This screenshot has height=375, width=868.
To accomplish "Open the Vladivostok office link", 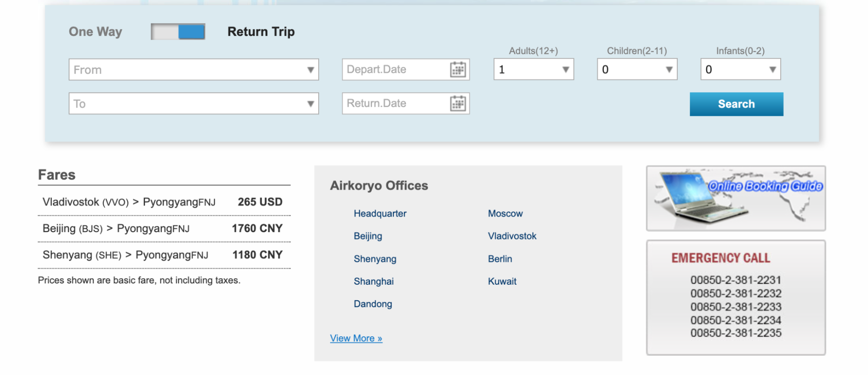I will (x=512, y=236).
